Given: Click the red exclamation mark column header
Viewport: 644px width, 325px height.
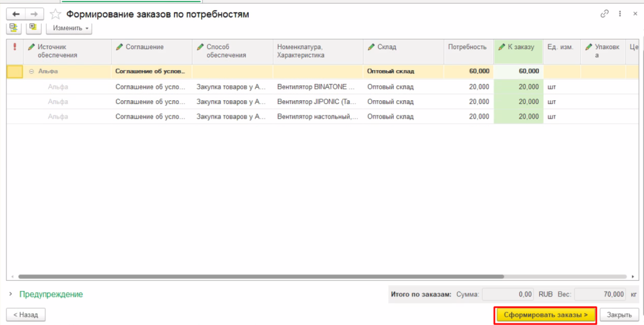Looking at the screenshot, I should click(15, 47).
